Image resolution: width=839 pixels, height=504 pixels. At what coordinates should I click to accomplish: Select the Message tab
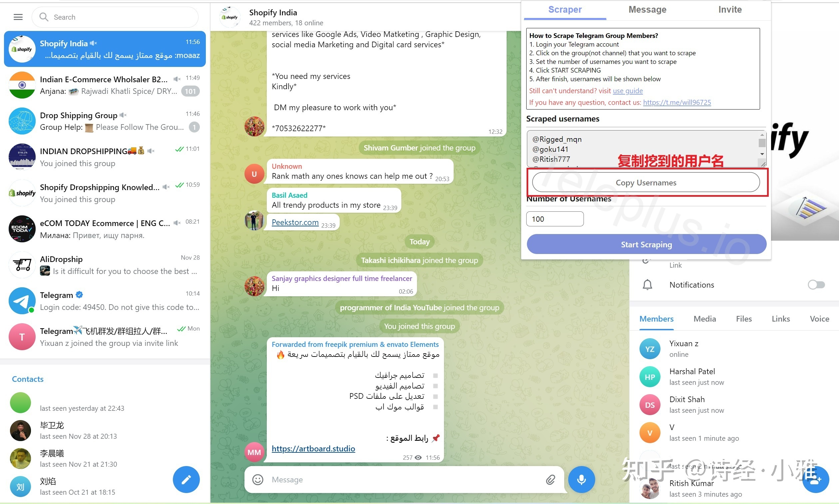point(647,9)
